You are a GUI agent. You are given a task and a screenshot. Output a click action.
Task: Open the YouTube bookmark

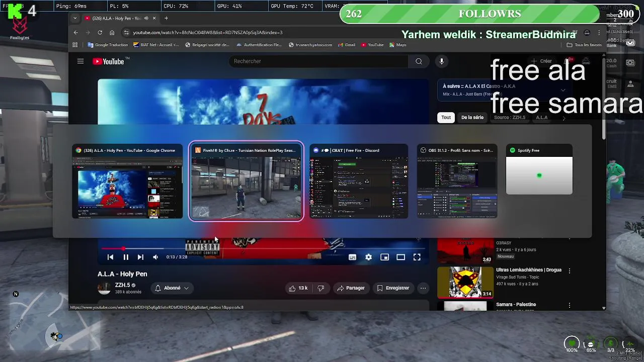coord(372,45)
